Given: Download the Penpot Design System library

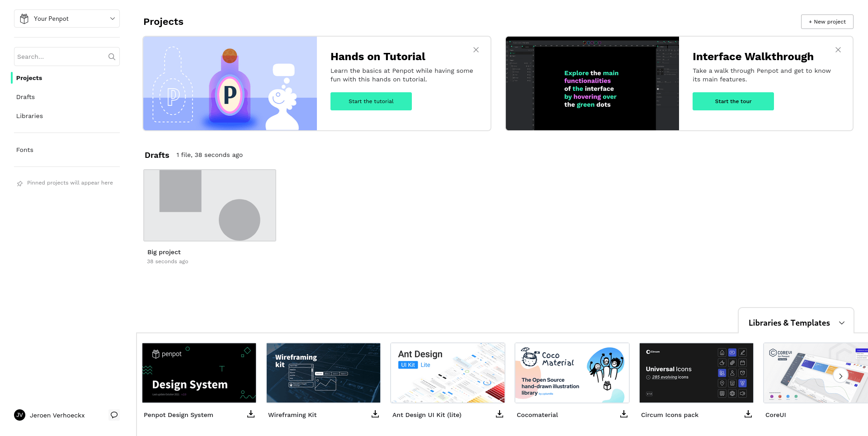Looking at the screenshot, I should click(251, 414).
